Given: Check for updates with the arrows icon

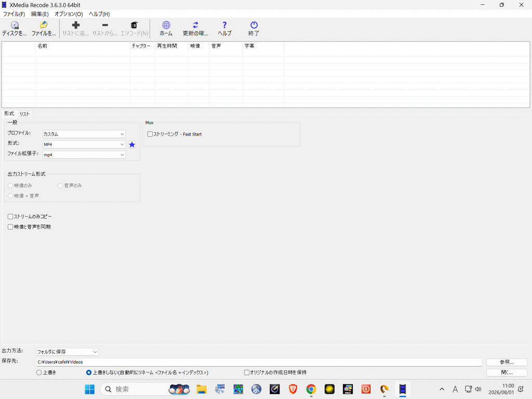Looking at the screenshot, I should [x=195, y=25].
